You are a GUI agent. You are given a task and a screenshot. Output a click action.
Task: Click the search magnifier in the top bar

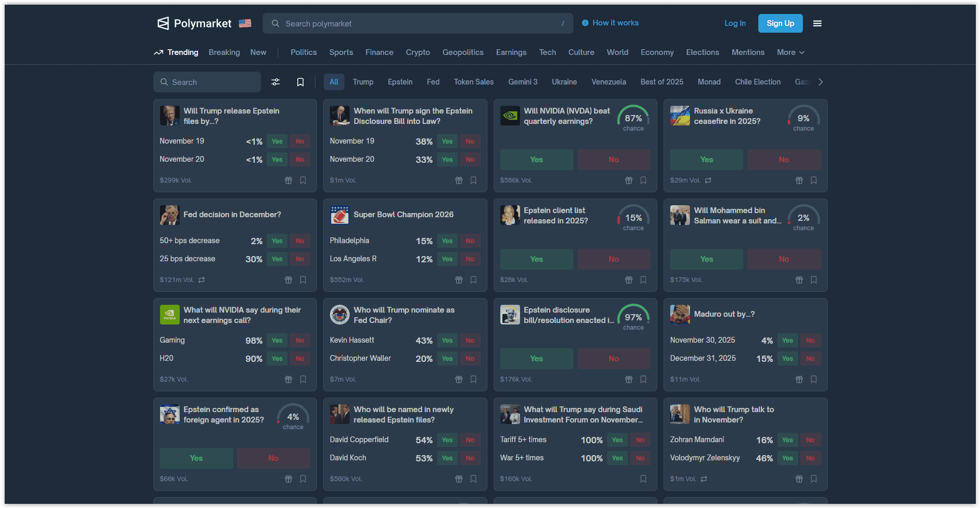point(275,23)
